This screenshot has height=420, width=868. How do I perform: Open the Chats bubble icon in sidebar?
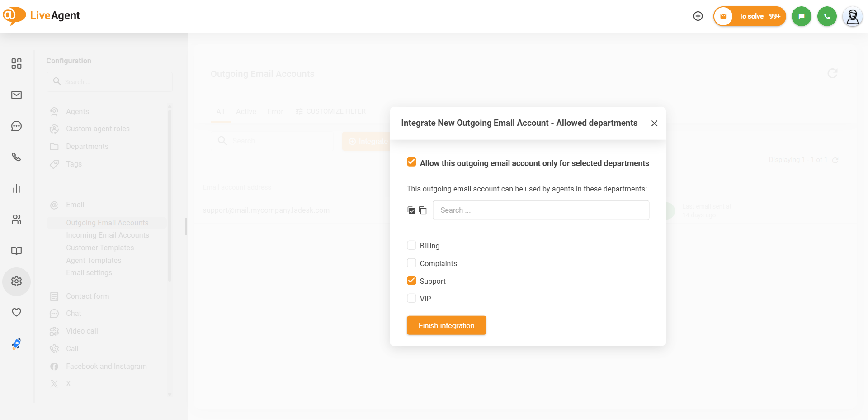(x=16, y=126)
